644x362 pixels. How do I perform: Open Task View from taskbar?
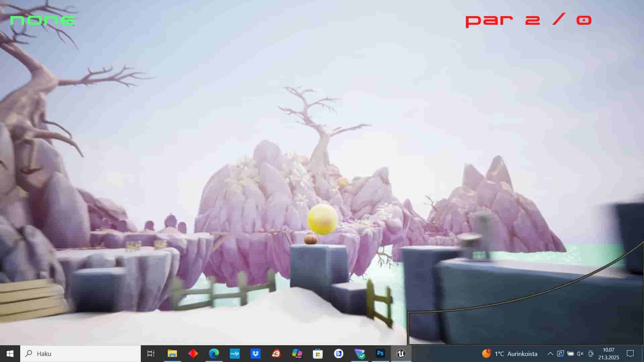pyautogui.click(x=151, y=354)
